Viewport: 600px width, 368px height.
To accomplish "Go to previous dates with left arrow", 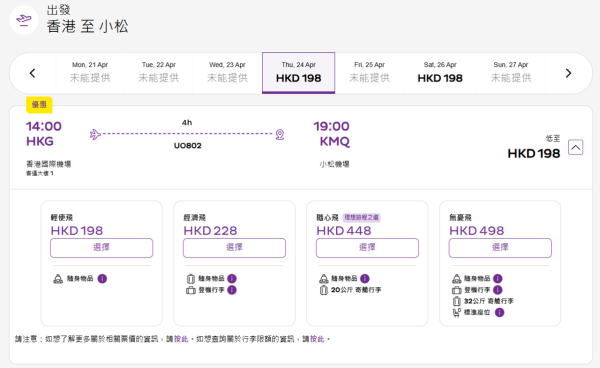I will click(x=33, y=73).
